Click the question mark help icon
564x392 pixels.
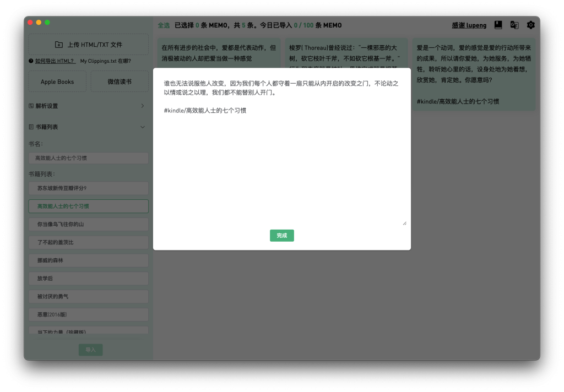tap(31, 61)
